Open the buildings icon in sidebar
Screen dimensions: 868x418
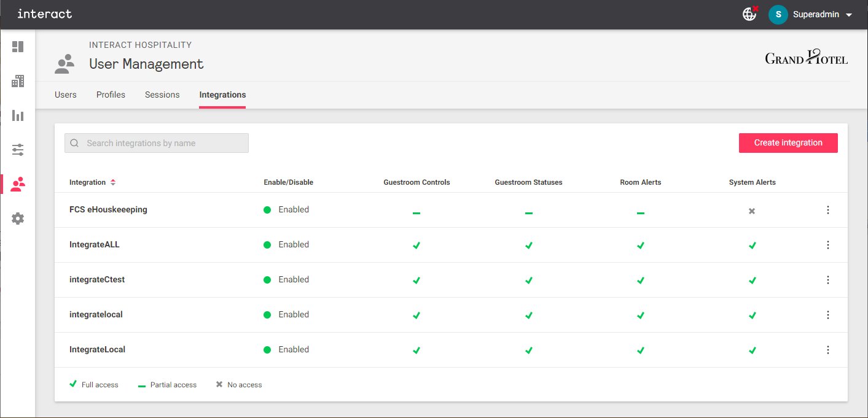click(x=18, y=81)
